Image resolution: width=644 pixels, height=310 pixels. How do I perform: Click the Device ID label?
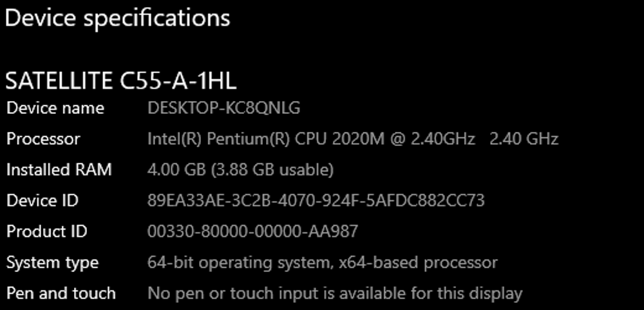click(43, 201)
